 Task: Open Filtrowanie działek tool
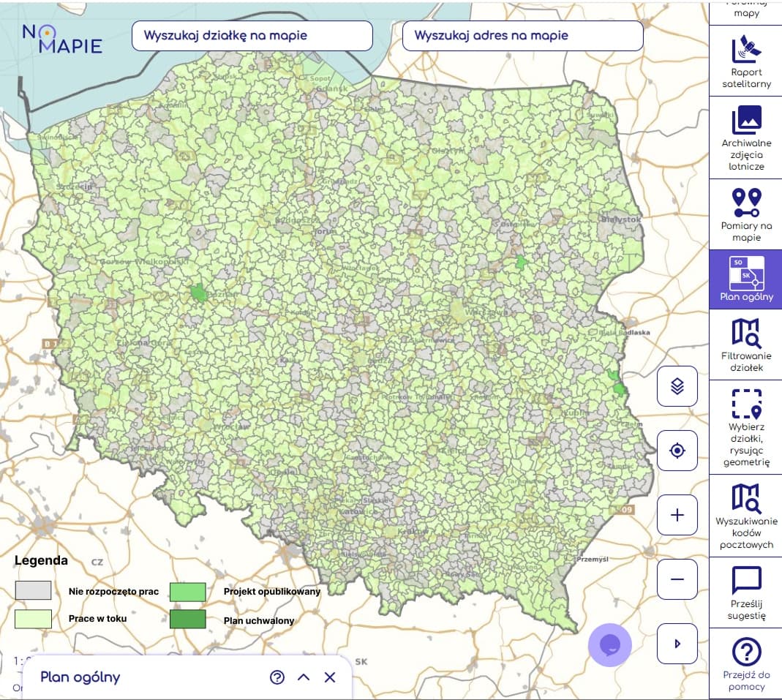[745, 344]
